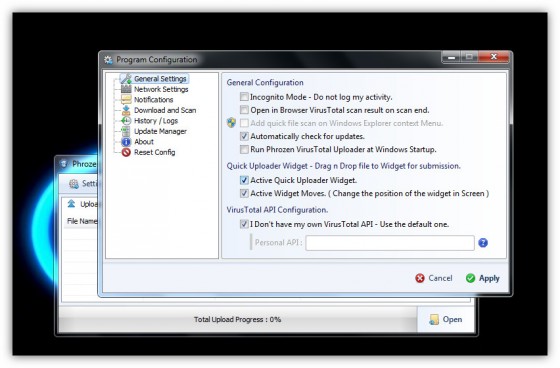Open the About page
The height and width of the screenshot is (368, 560).
pos(144,142)
